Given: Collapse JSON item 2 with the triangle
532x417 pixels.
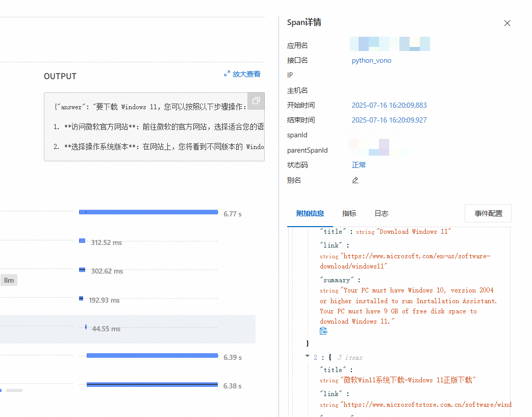Looking at the screenshot, I should click(308, 357).
